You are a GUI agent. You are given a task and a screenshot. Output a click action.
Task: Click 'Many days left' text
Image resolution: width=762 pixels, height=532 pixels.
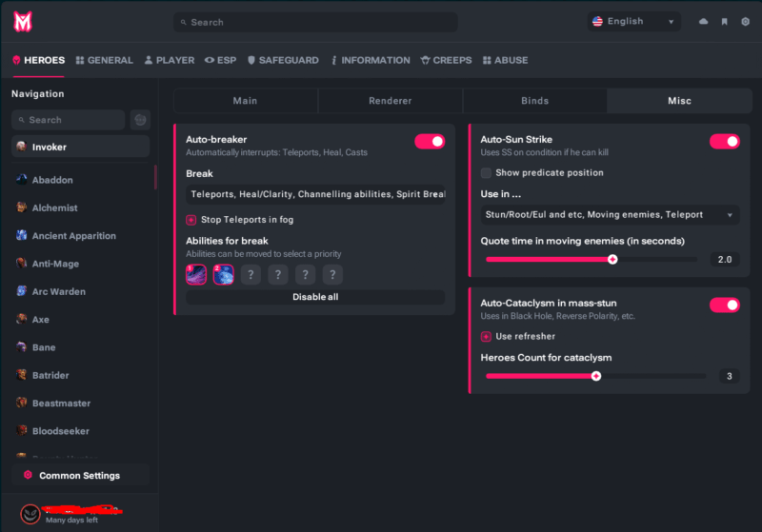72,520
